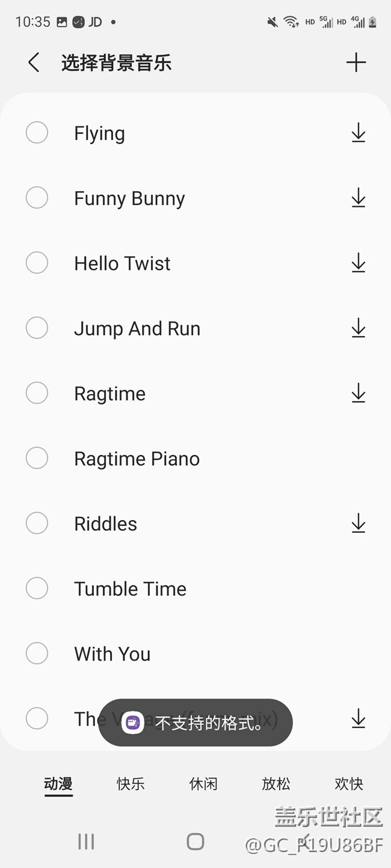
Task: Download the Ragtime track
Action: [359, 393]
